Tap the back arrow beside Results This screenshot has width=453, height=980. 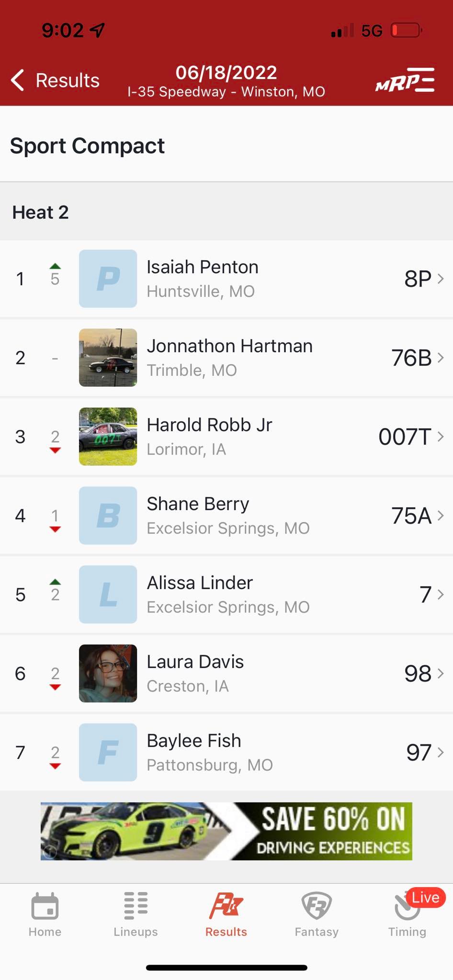tap(18, 80)
